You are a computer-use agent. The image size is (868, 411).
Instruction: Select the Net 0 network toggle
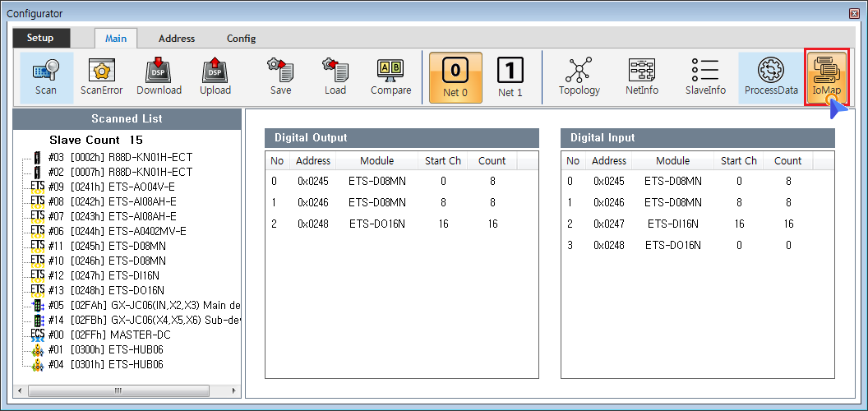tap(455, 78)
